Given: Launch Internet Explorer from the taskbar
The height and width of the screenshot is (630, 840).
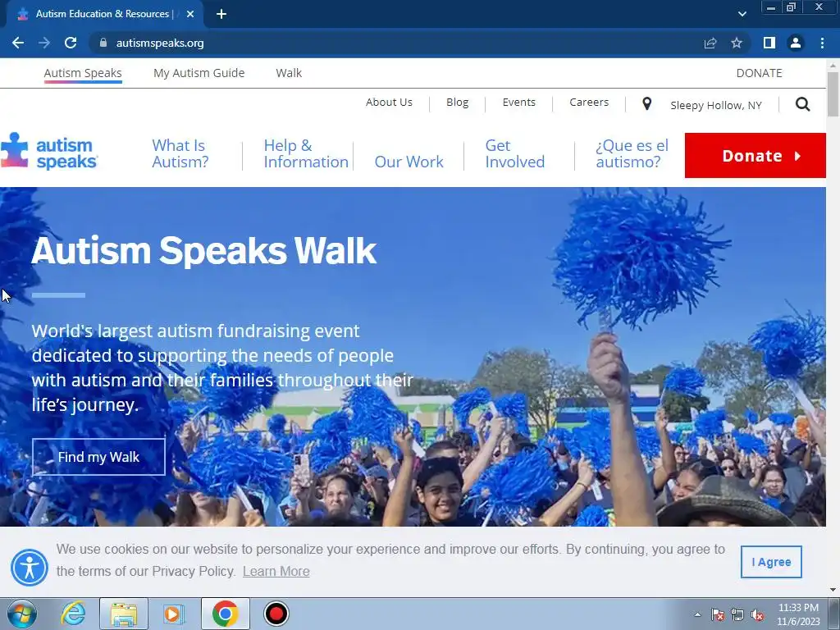Looking at the screenshot, I should click(73, 614).
